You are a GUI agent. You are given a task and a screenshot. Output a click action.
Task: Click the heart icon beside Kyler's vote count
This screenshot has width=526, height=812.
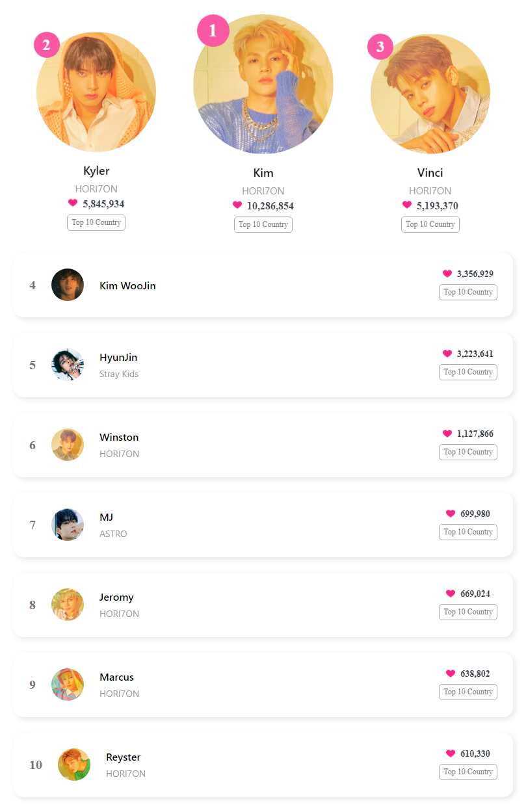73,203
